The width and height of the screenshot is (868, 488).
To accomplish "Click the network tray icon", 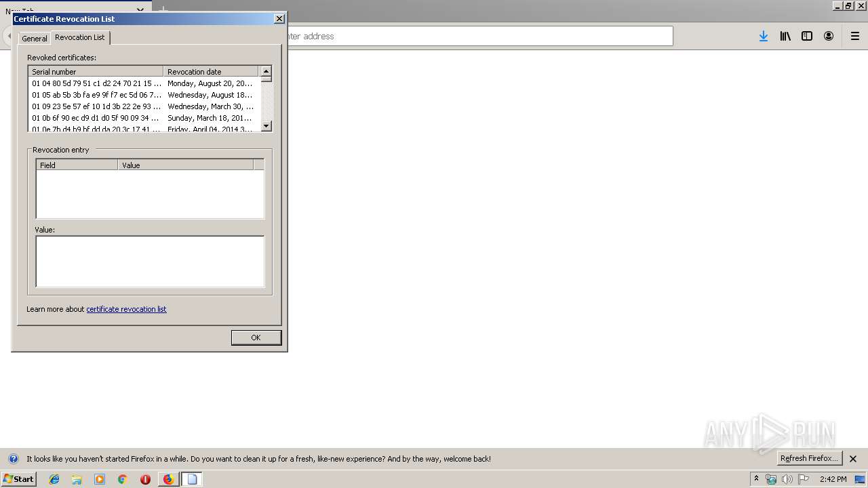I will coord(771,479).
